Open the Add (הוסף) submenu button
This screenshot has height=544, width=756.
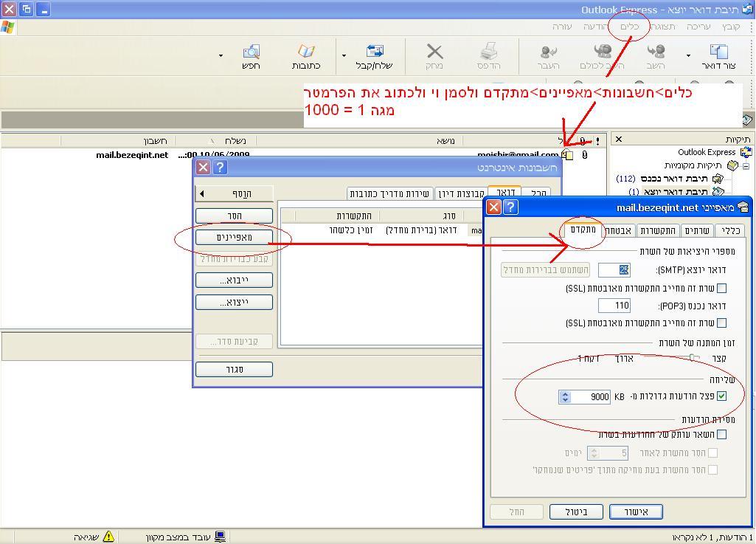(x=235, y=193)
